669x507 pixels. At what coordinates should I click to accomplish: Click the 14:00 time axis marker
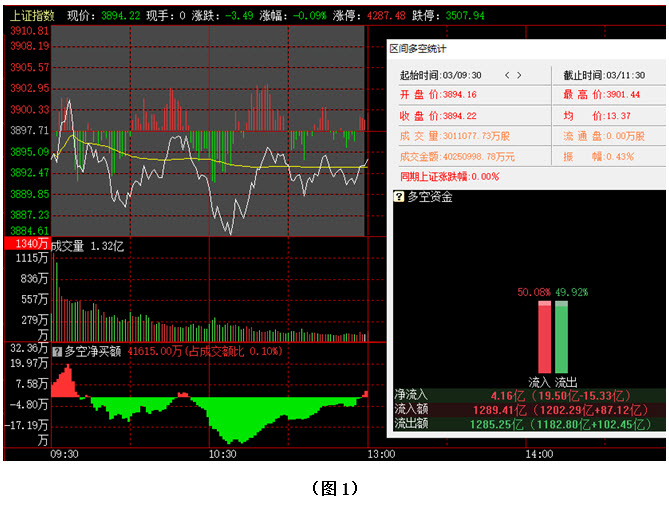pos(539,454)
